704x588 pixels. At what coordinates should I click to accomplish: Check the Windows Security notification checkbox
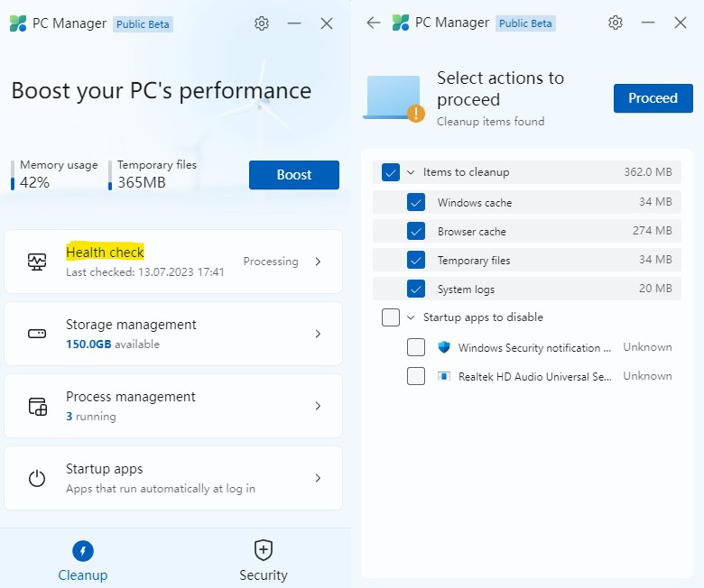click(x=416, y=347)
